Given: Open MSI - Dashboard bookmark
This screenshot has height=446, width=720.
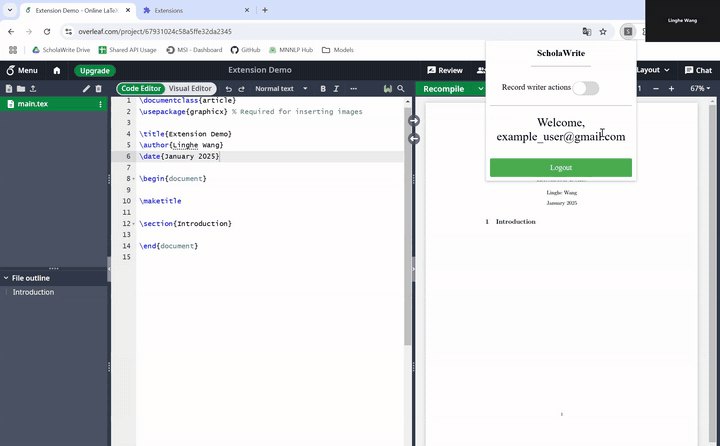Looking at the screenshot, I should click(x=194, y=50).
